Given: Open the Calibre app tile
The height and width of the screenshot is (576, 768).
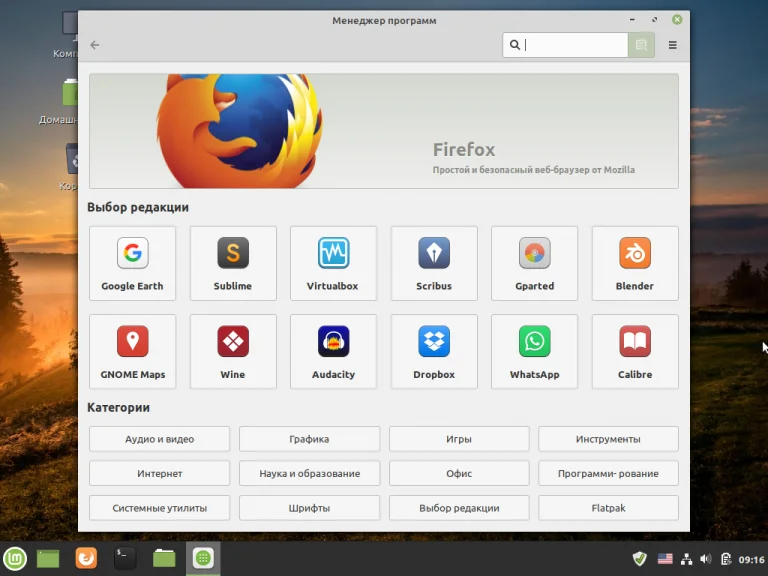Looking at the screenshot, I should point(634,352).
